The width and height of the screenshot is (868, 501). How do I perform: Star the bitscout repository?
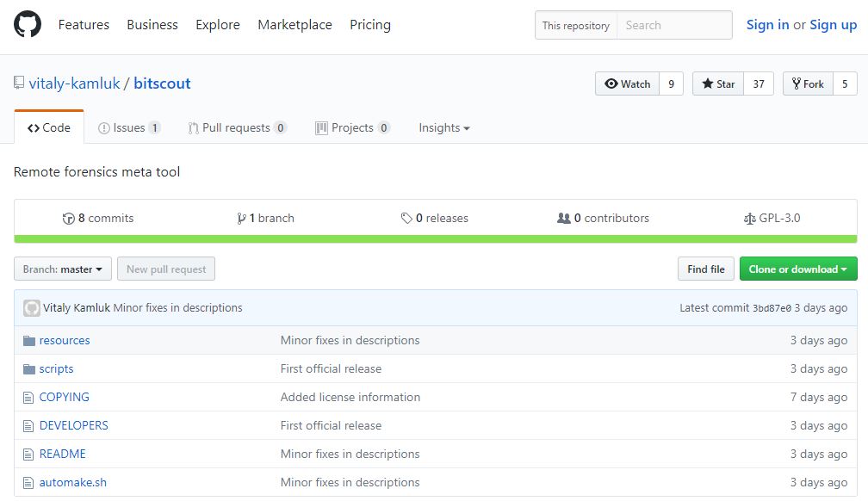(x=718, y=83)
